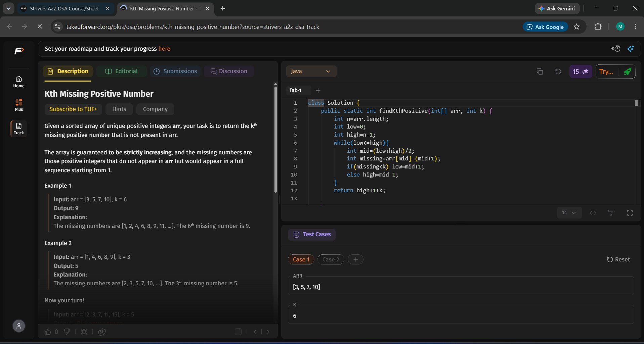The image size is (644, 344).
Task: Open the Track sidebar item
Action: (x=19, y=129)
